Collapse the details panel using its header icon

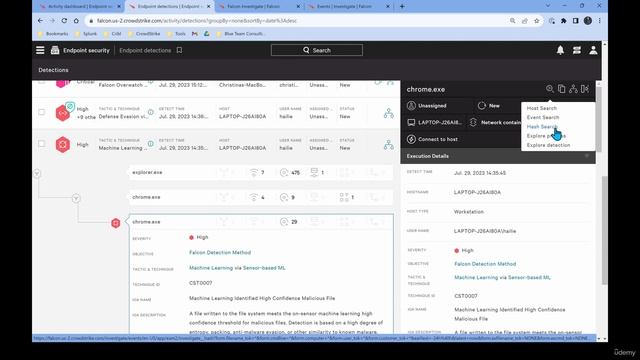point(585,89)
